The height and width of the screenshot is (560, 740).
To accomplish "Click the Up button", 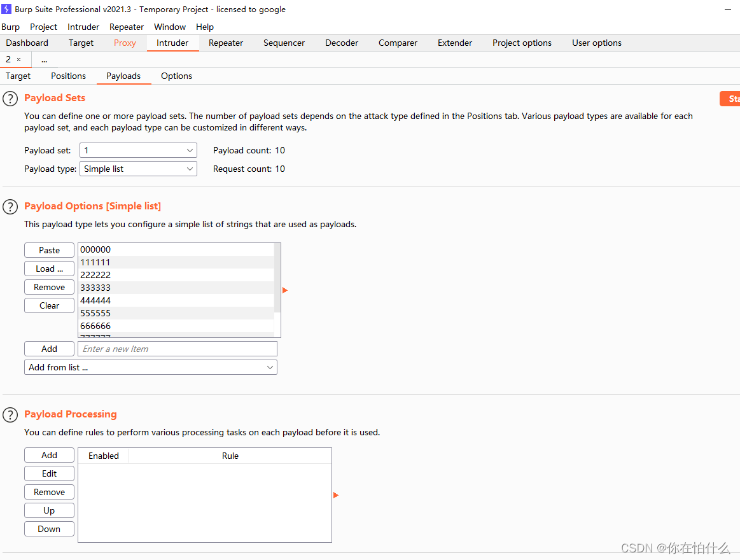I will pyautogui.click(x=49, y=510).
